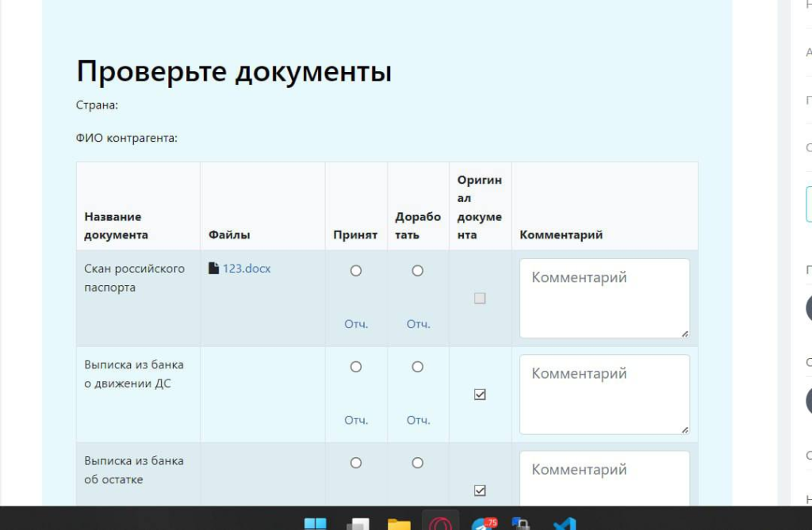Mark Выписка о движении ДС as Принят
The width and height of the screenshot is (812, 530).
pyautogui.click(x=356, y=367)
